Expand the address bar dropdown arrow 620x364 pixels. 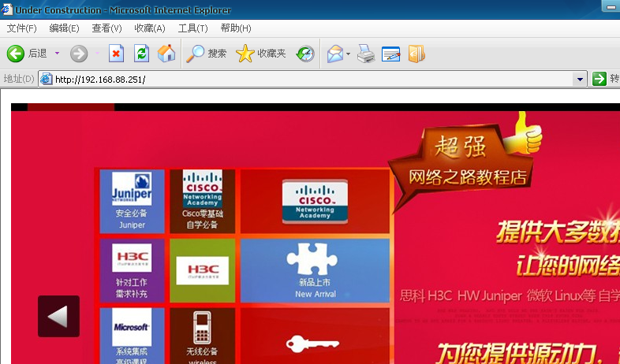tap(580, 80)
